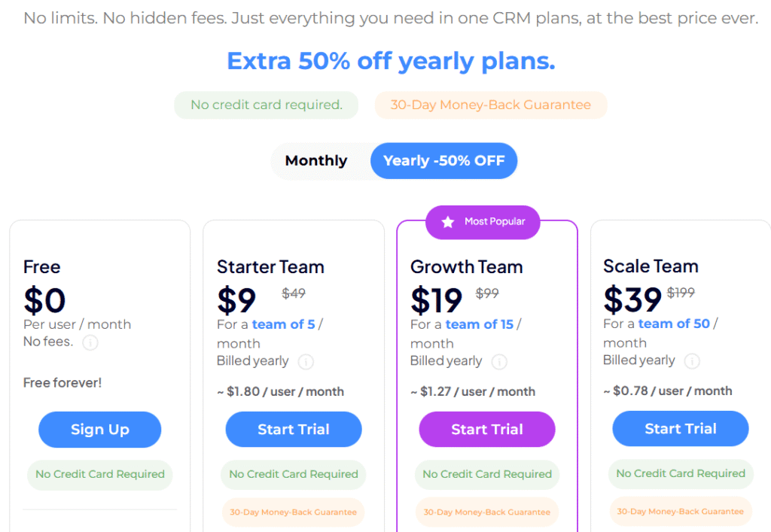Click No Credit Card Required under Free plan

[x=100, y=474]
